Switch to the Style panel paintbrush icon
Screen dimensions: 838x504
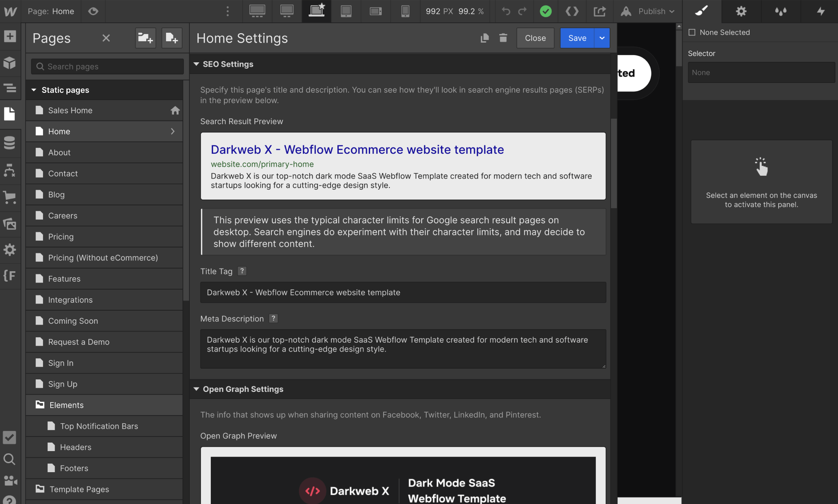click(x=701, y=11)
